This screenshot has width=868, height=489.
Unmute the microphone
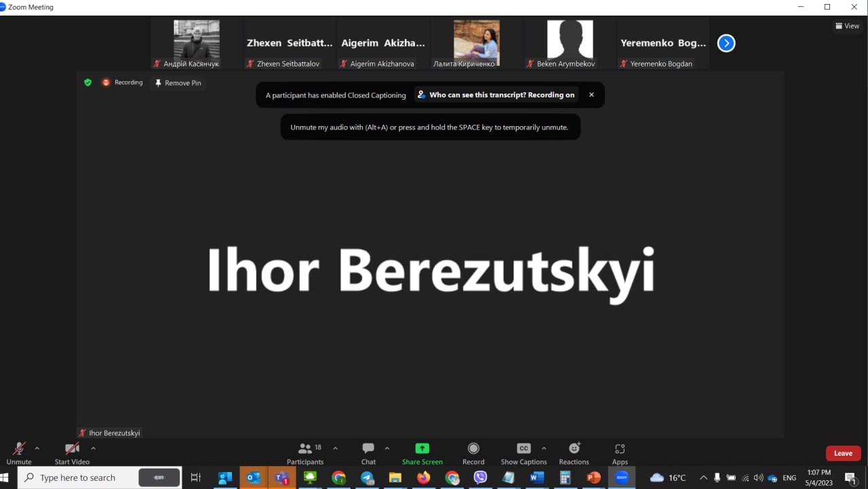pyautogui.click(x=19, y=449)
